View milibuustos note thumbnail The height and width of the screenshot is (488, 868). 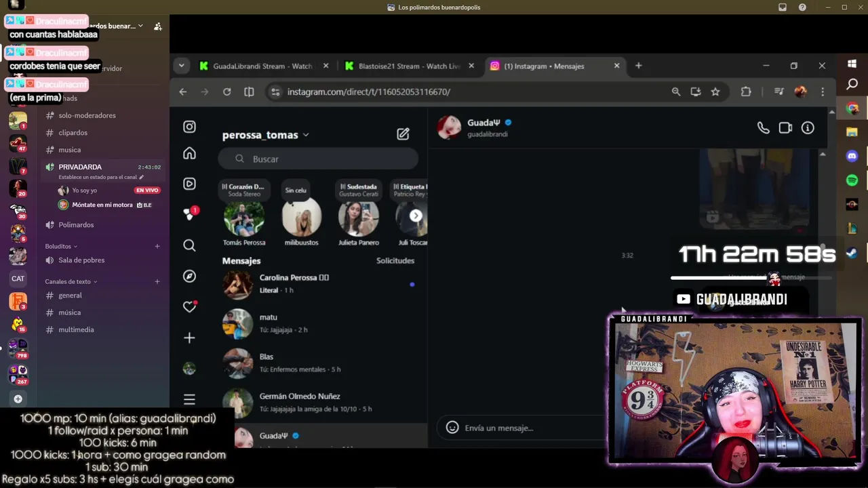301,217
